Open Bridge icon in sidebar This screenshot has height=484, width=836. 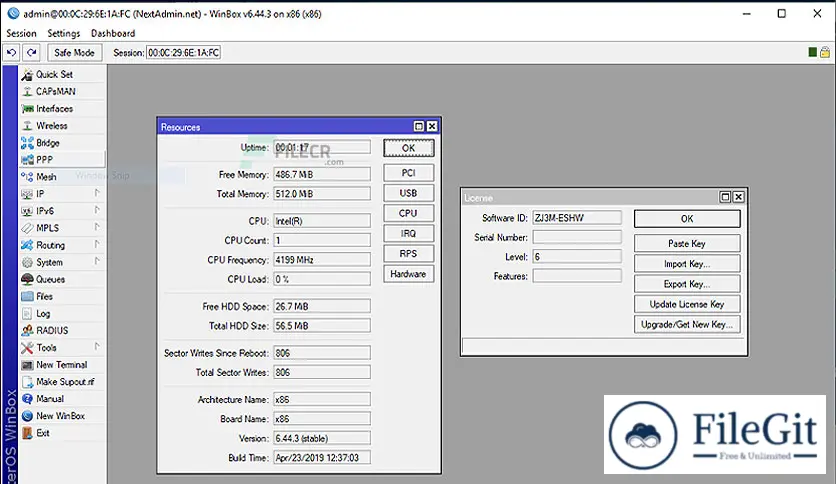27,143
